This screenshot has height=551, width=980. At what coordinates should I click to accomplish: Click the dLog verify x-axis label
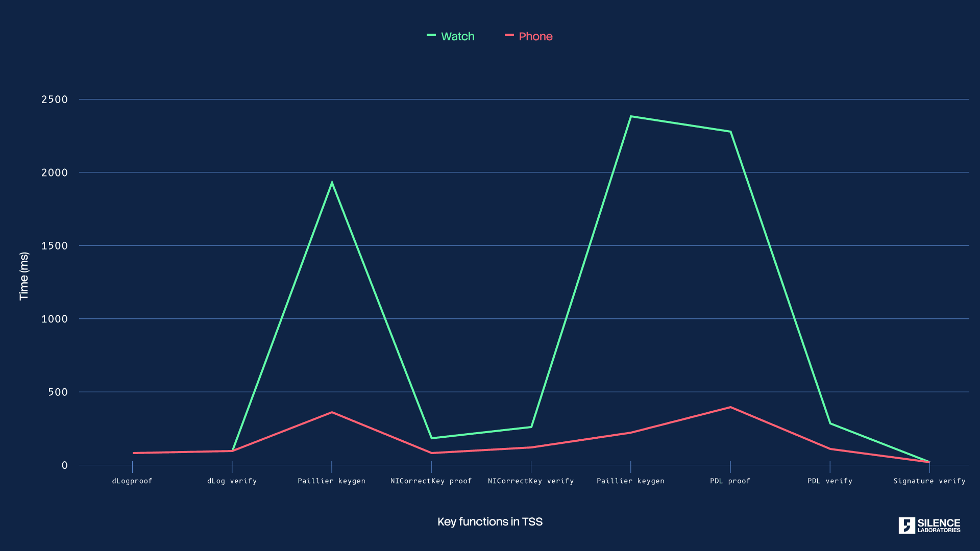tap(232, 481)
